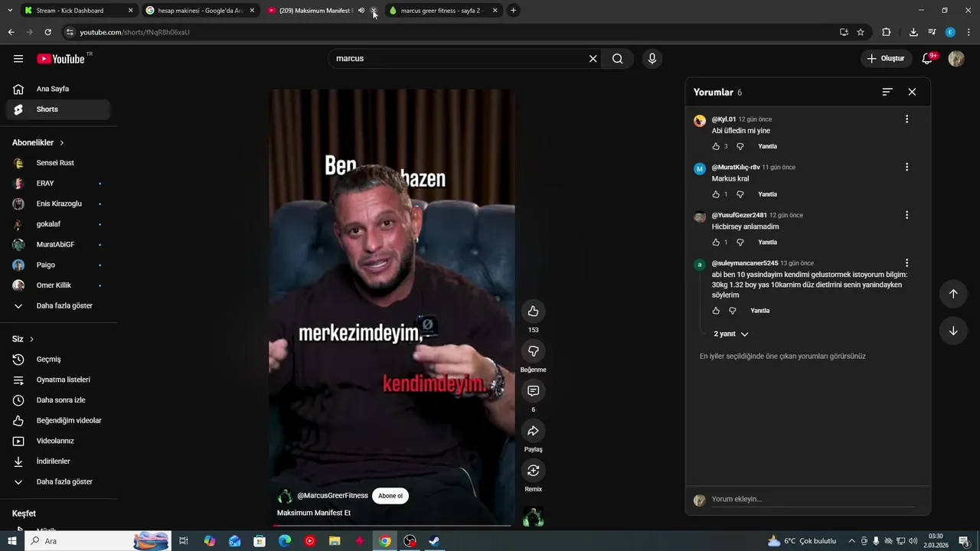Click the comments icon on the Short
The width and height of the screenshot is (980, 551).
pos(533,390)
